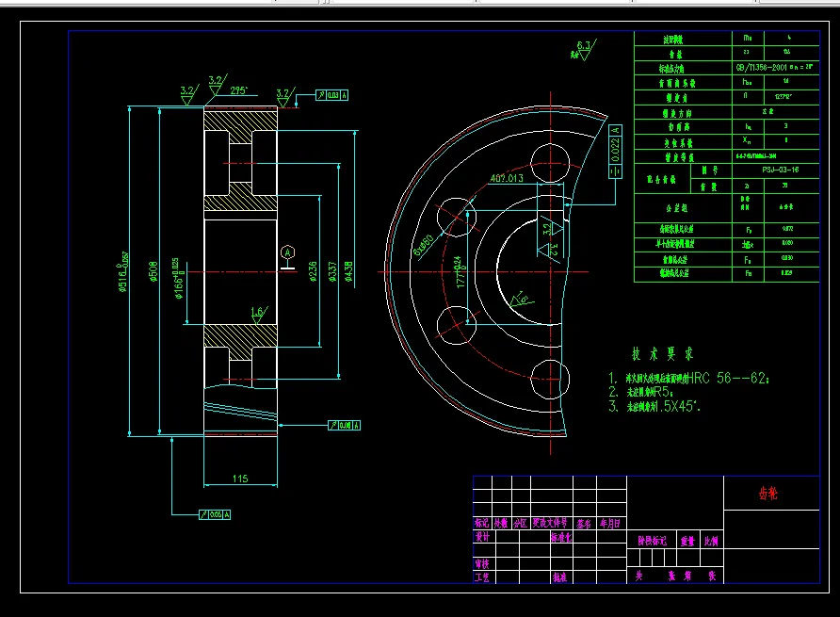
Task: Select requirement line 3 with .5X45°
Action: 654,407
